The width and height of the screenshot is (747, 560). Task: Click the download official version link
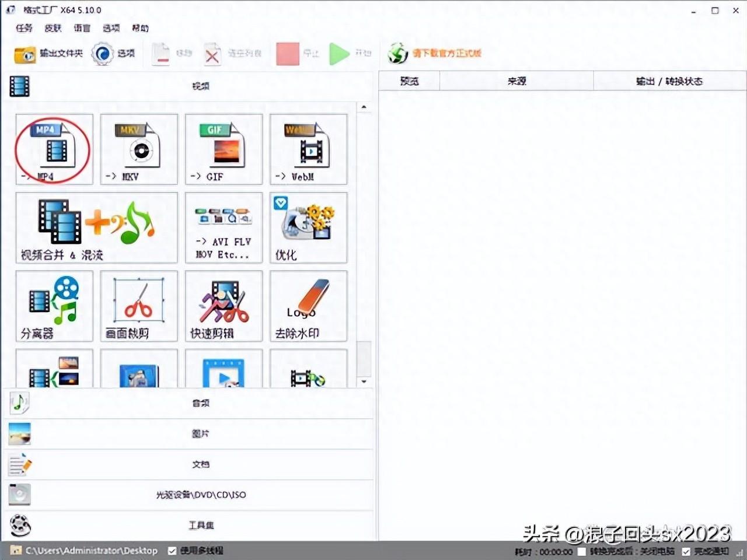point(446,53)
